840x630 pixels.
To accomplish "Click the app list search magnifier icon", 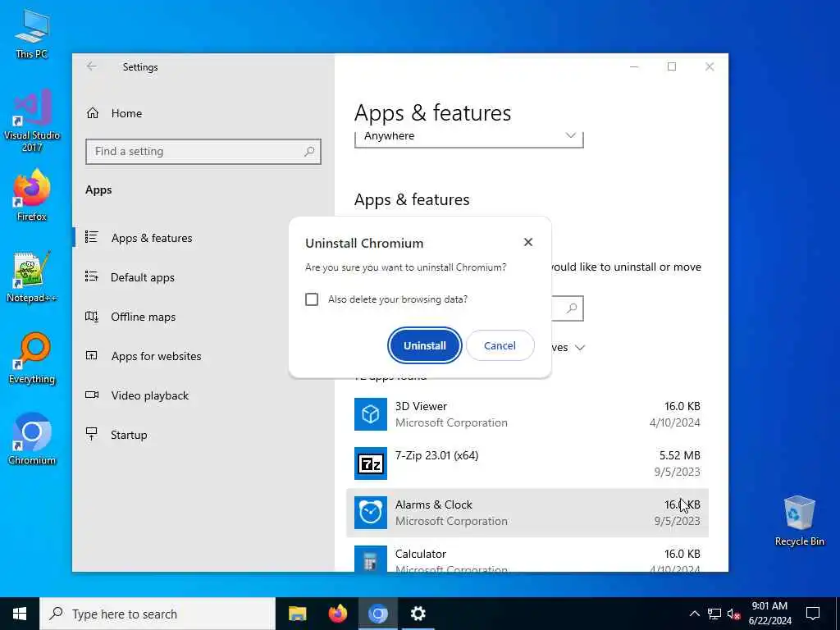I will coord(572,308).
